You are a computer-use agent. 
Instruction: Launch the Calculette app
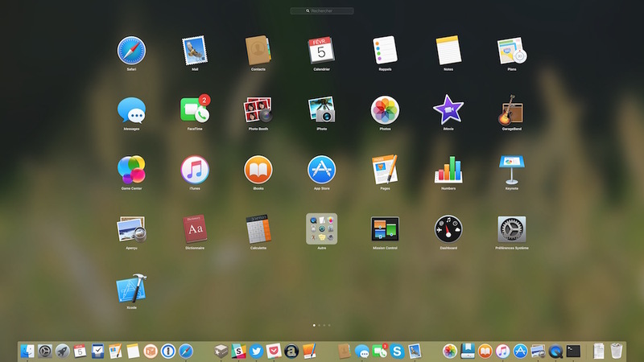pos(258,229)
